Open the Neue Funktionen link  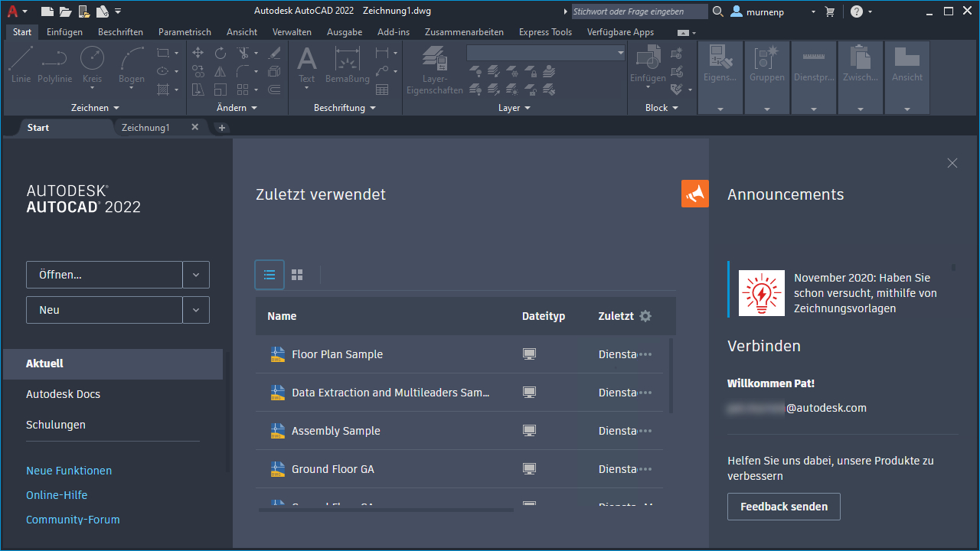69,471
